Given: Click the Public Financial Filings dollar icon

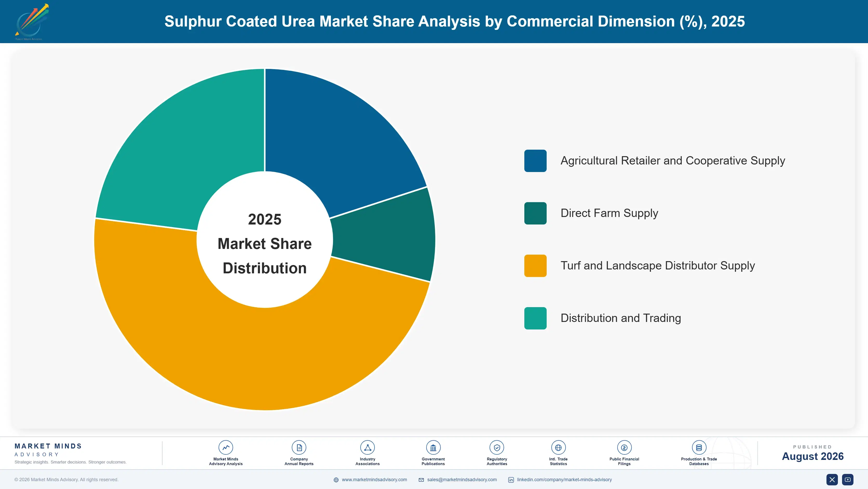Looking at the screenshot, I should [624, 447].
